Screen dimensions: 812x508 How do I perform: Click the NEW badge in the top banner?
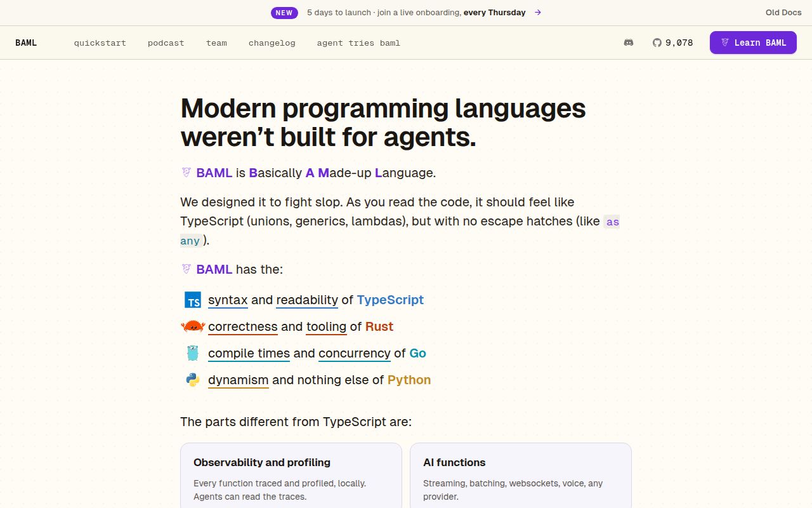click(x=284, y=13)
